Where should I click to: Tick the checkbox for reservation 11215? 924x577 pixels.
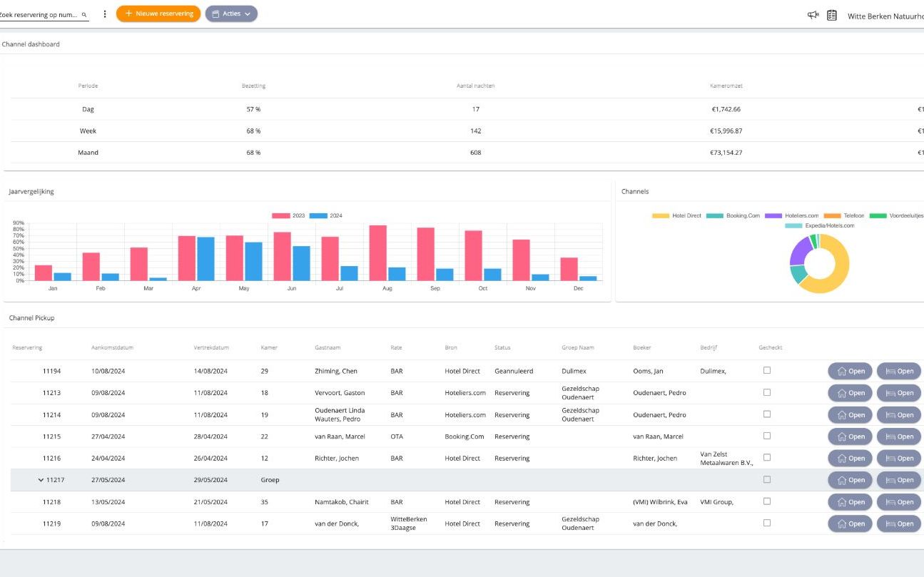767,436
